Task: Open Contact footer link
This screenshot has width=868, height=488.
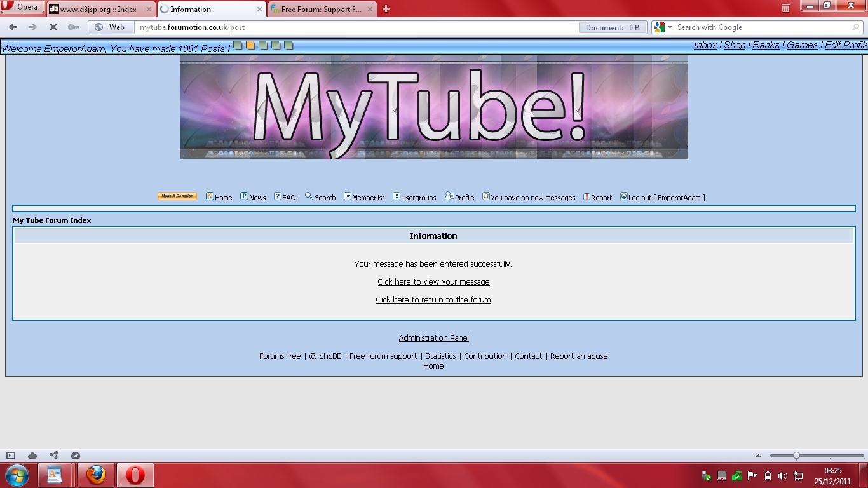Action: 528,356
